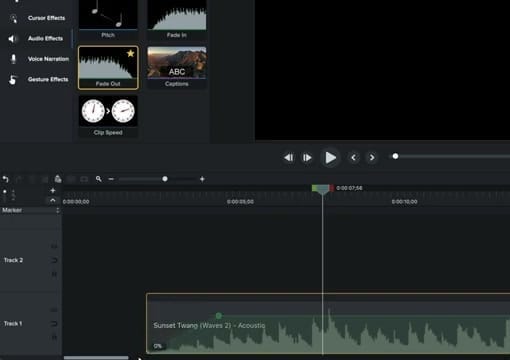Click the Track 2 label
510x360 pixels.
[x=13, y=260]
